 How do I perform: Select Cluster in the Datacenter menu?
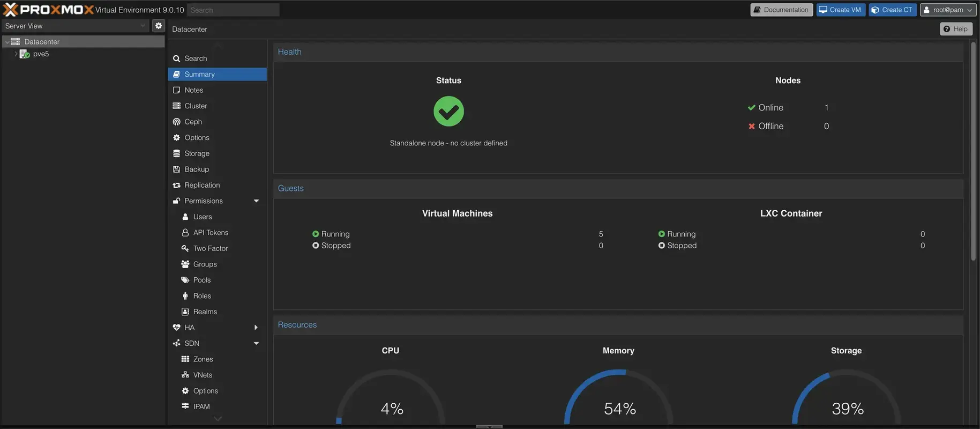coord(196,106)
